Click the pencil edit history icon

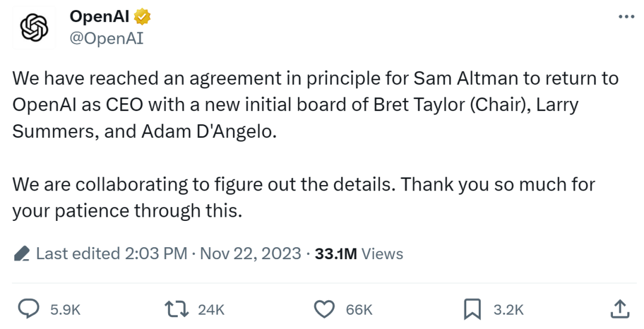click(x=22, y=254)
